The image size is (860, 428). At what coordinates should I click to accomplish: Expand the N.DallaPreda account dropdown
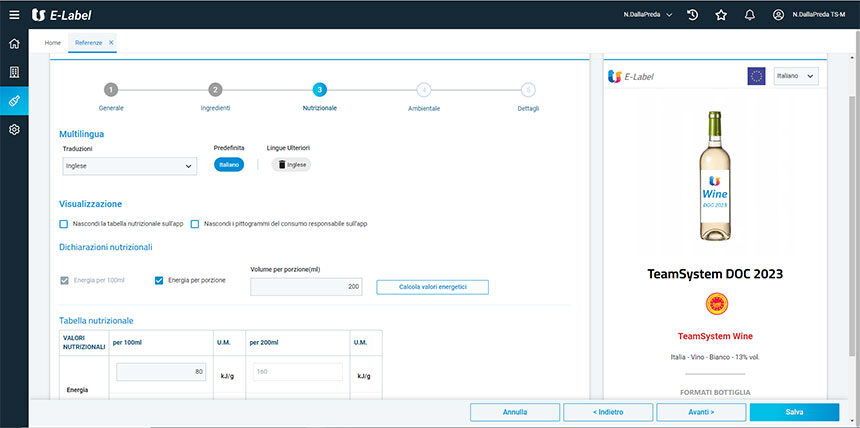pyautogui.click(x=648, y=15)
